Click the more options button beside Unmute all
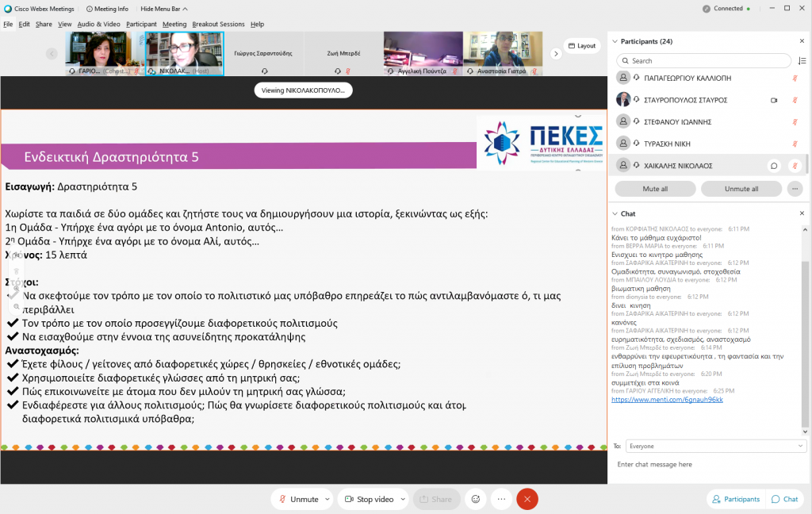 (x=795, y=189)
